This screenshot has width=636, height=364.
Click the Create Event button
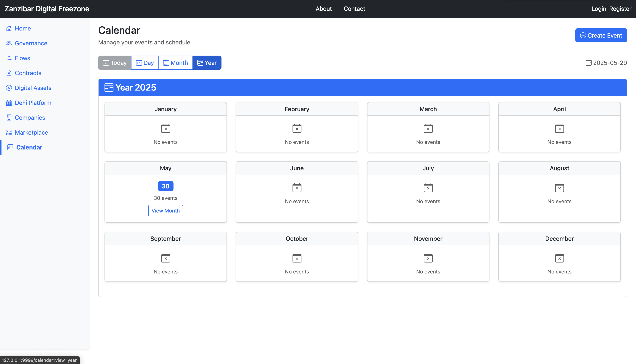601,35
